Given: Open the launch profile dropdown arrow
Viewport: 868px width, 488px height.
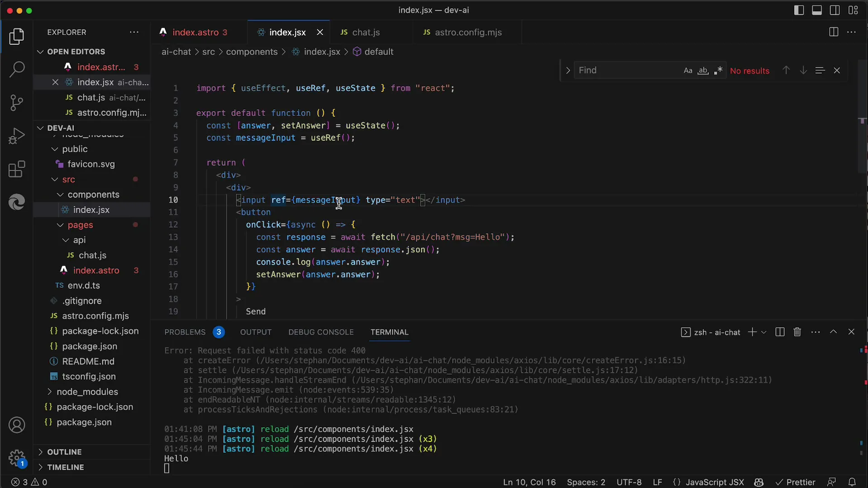Looking at the screenshot, I should [764, 332].
